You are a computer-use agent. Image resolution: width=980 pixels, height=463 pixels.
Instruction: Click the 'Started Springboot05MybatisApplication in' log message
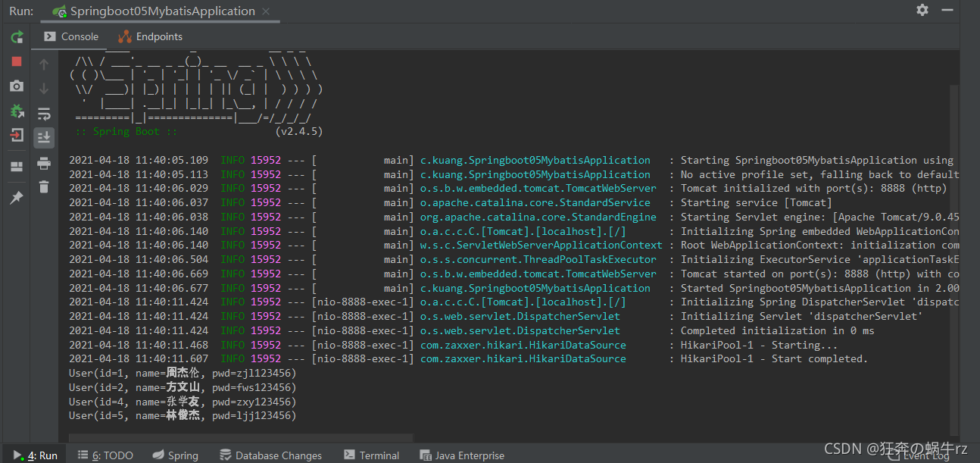(x=820, y=288)
